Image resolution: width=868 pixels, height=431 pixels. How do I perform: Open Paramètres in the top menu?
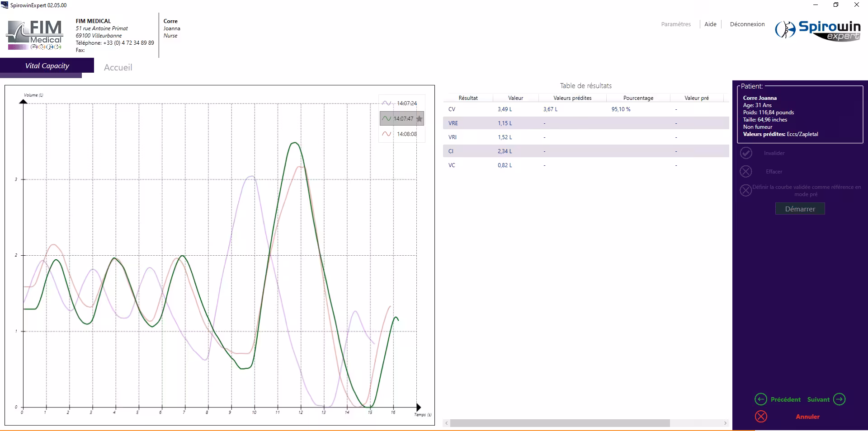676,24
